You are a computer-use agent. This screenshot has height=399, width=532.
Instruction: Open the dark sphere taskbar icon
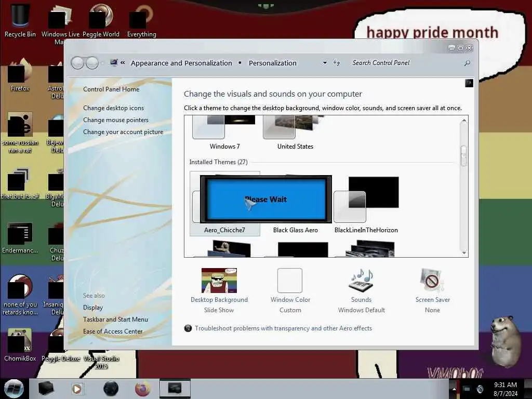pos(111,389)
